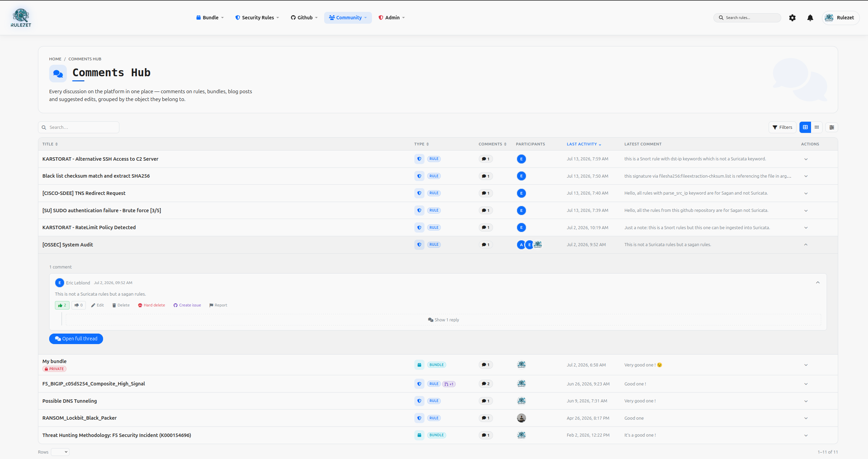Click Eric Leblond's avatar in comment
Viewport: 868px width, 459px height.
click(60, 283)
